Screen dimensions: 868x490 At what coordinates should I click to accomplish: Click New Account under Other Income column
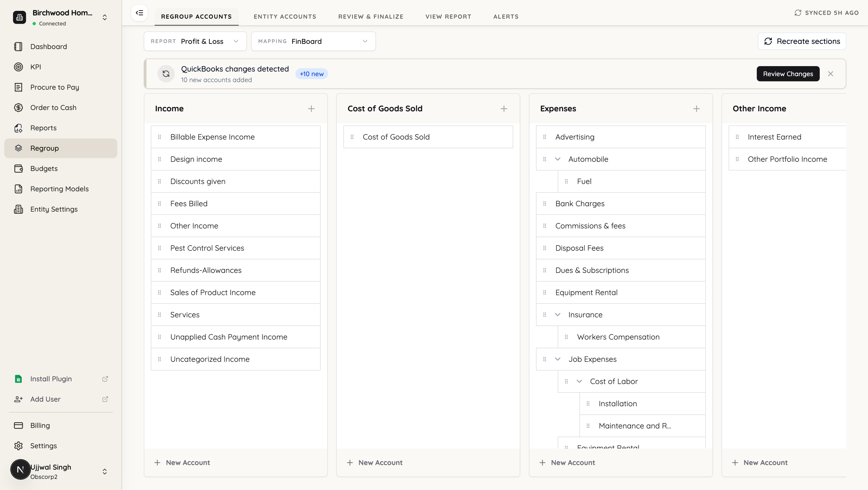coord(760,463)
